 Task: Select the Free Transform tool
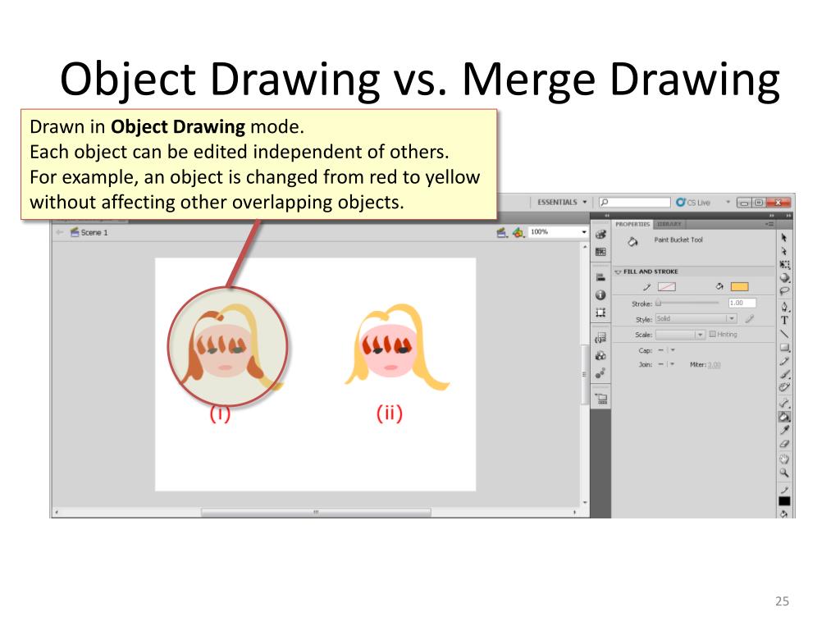click(784, 265)
